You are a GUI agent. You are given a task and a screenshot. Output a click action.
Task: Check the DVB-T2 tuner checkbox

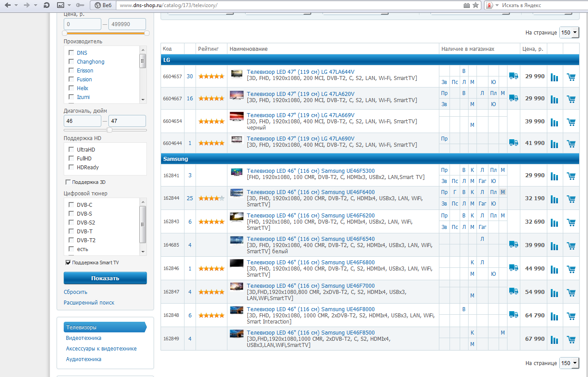[x=71, y=240]
